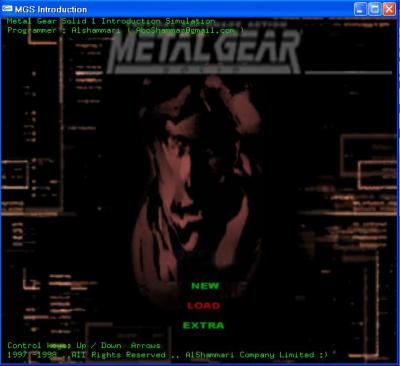Click the MGS Introduction window title
This screenshot has width=400, height=366.
pos(51,9)
